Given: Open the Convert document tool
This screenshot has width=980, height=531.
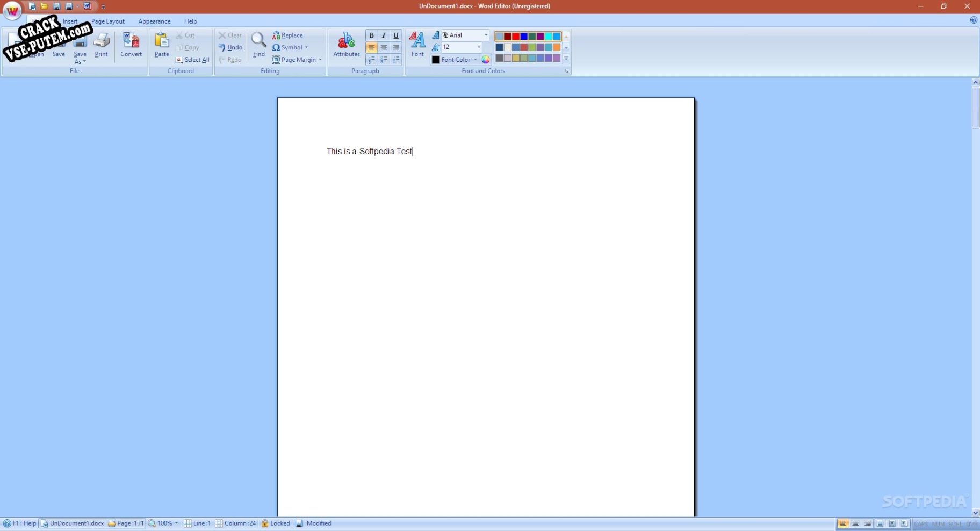Looking at the screenshot, I should [131, 45].
